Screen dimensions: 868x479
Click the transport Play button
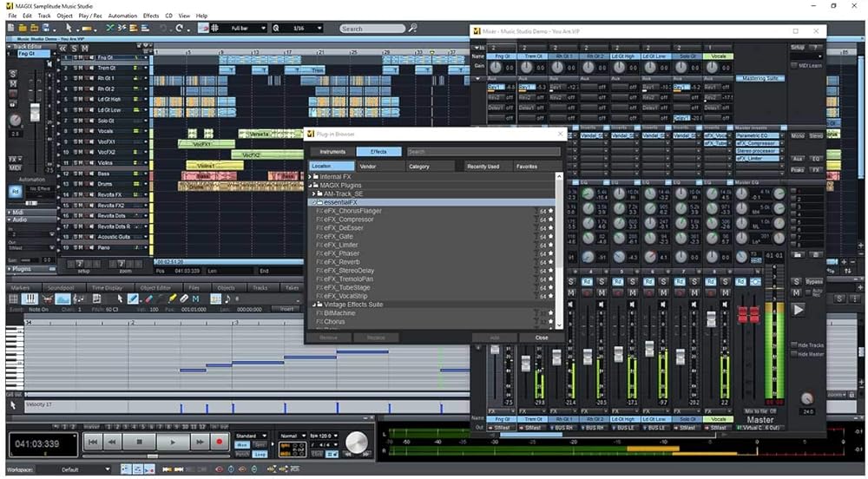[172, 442]
